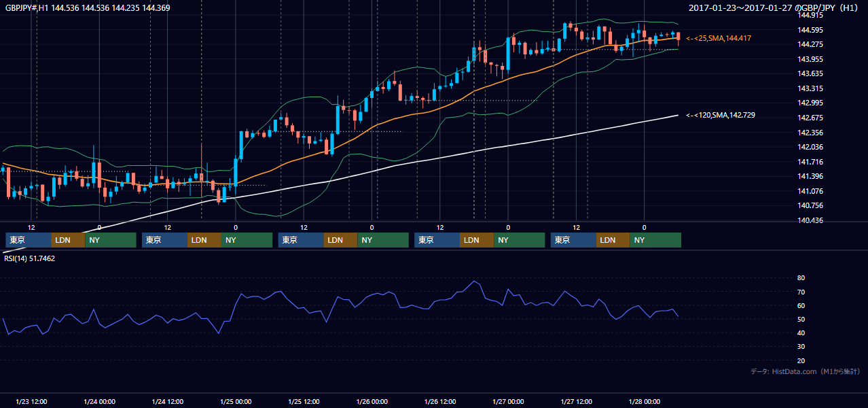Click the 1/24 12:00 date label
This screenshot has width=868, height=408.
point(167,402)
